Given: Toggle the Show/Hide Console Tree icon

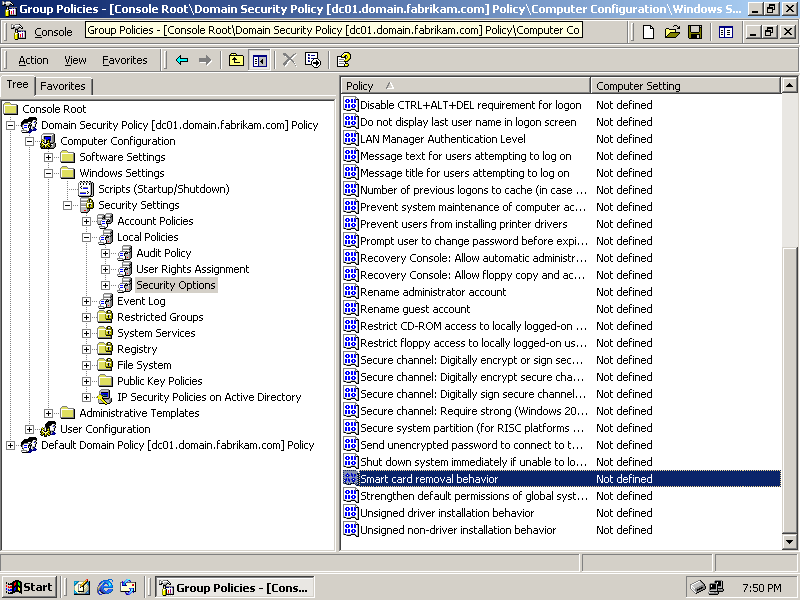Looking at the screenshot, I should click(260, 60).
